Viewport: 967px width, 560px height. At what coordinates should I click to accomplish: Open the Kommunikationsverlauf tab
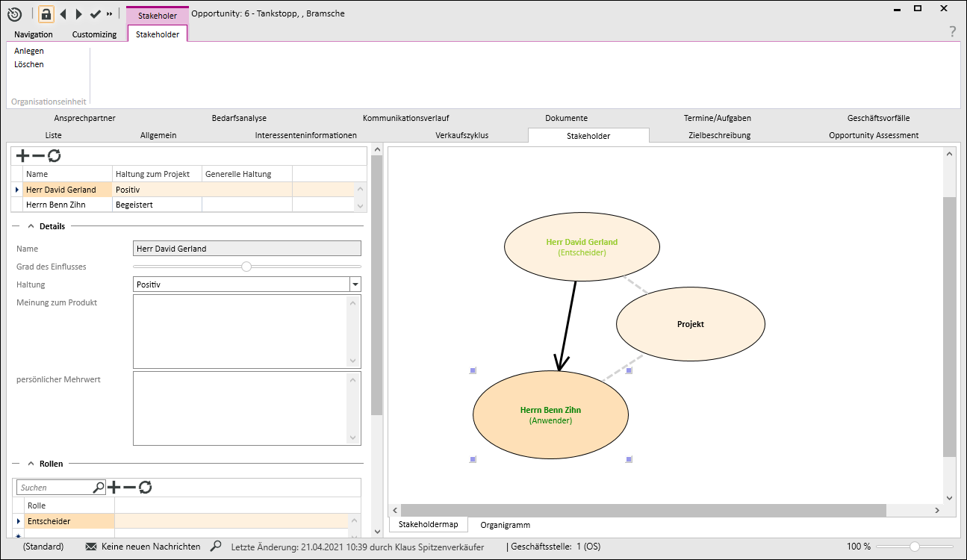pos(406,118)
